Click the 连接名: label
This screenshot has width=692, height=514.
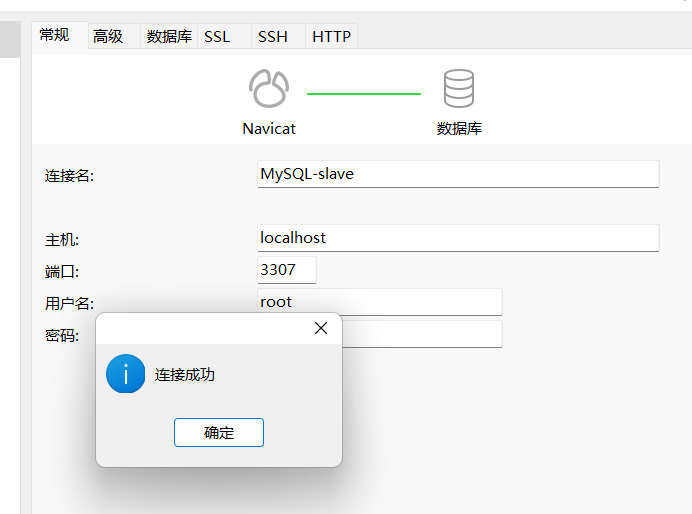click(x=69, y=176)
